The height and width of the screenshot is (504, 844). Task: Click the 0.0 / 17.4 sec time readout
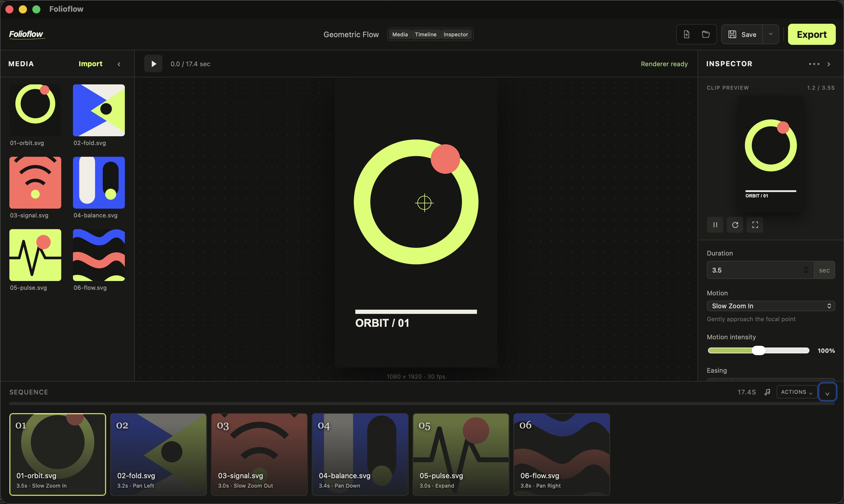coord(190,64)
